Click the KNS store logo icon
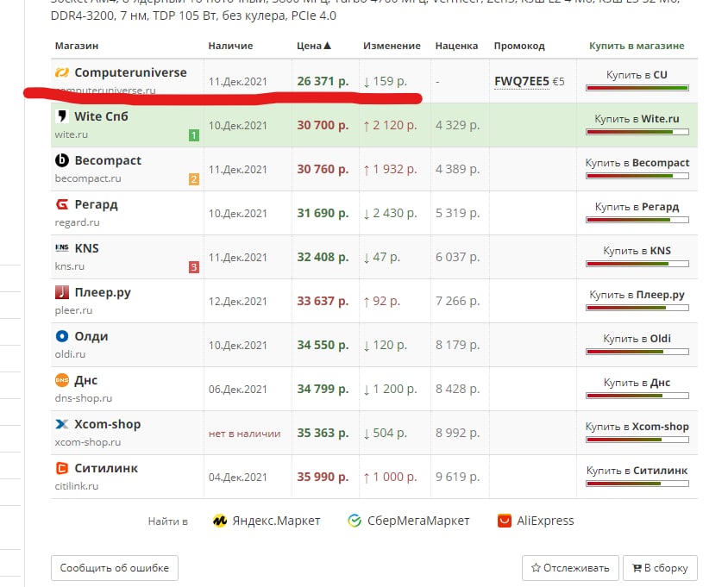This screenshot has height=587, width=728. pos(62,247)
